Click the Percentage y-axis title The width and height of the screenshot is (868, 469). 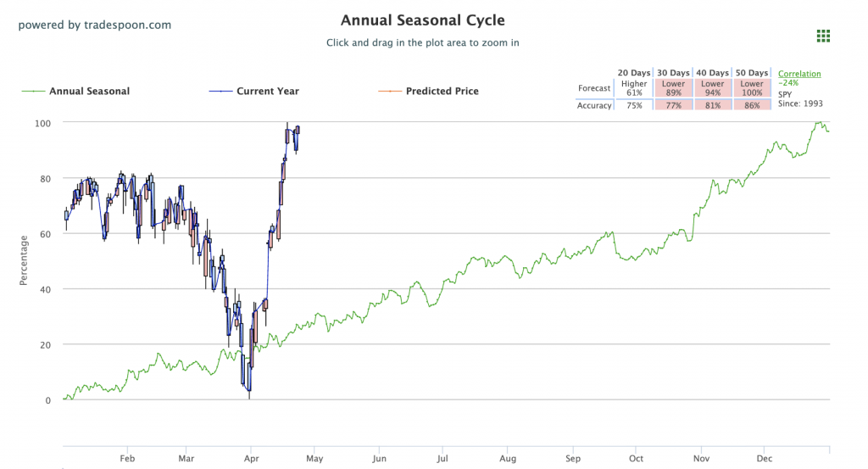point(25,261)
